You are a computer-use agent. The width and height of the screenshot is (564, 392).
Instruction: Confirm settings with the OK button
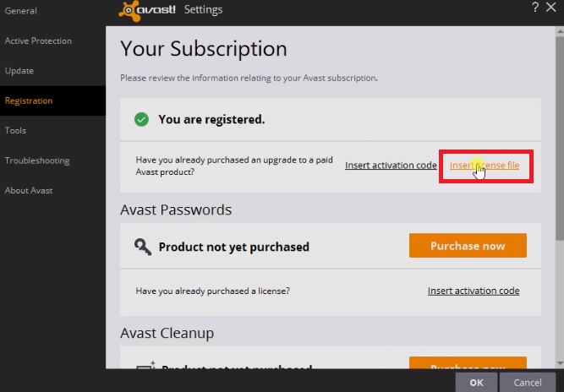476,382
